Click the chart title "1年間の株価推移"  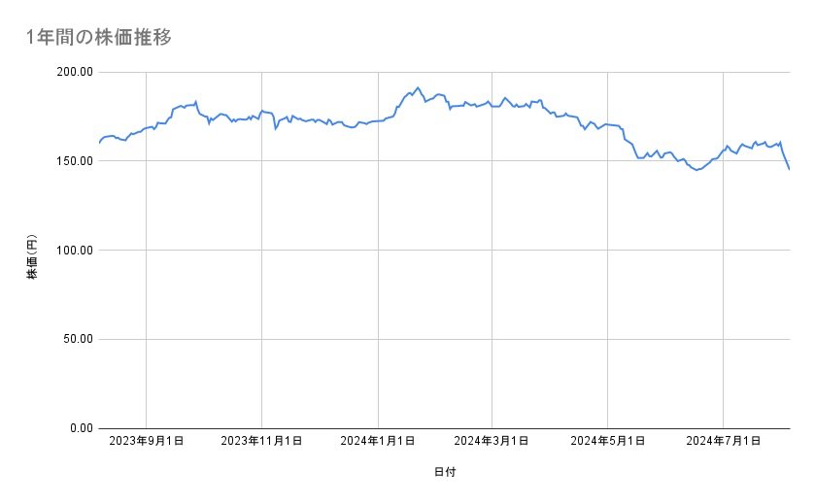coord(100,37)
